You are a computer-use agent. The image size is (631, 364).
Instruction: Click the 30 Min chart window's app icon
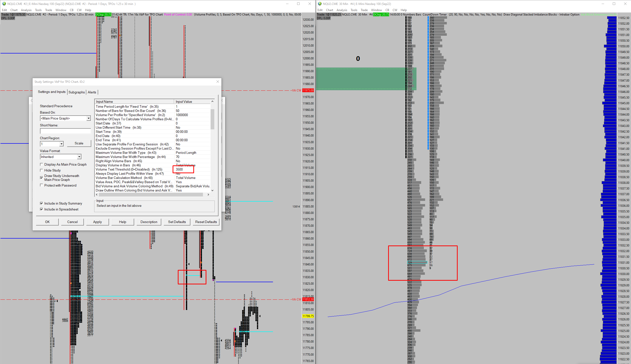319,4
